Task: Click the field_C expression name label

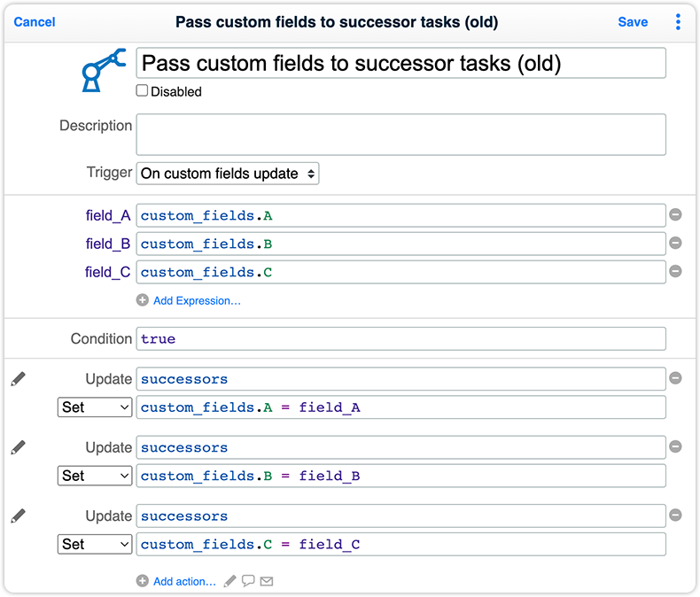Action: point(107,272)
